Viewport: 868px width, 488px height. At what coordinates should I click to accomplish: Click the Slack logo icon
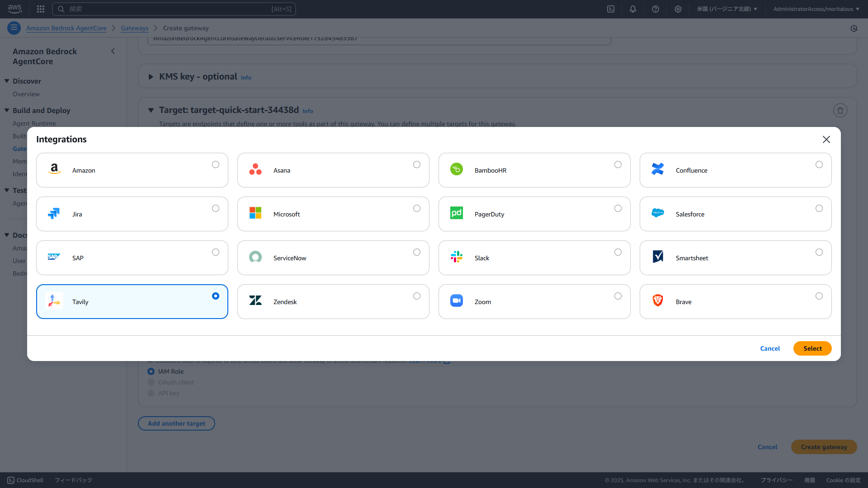[456, 257]
